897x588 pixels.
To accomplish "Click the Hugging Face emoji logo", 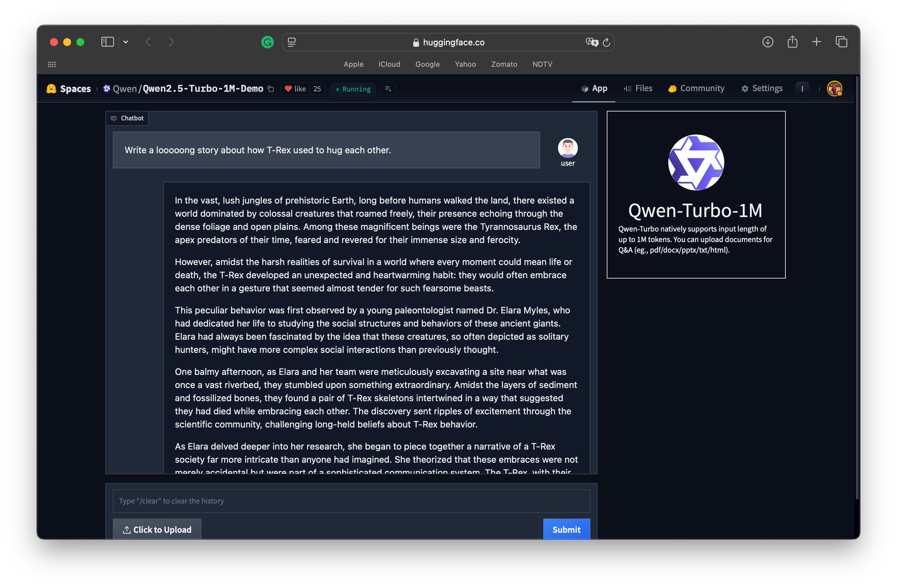I will (x=51, y=89).
